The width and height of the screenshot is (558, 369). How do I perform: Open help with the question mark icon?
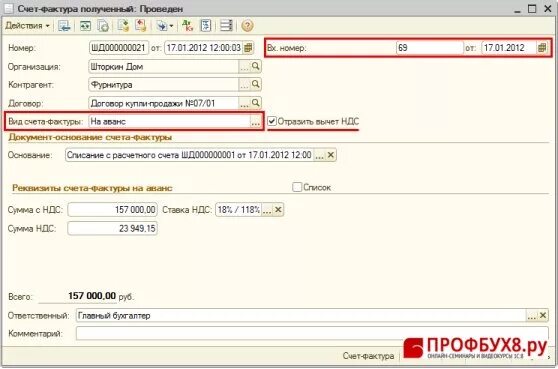click(247, 26)
